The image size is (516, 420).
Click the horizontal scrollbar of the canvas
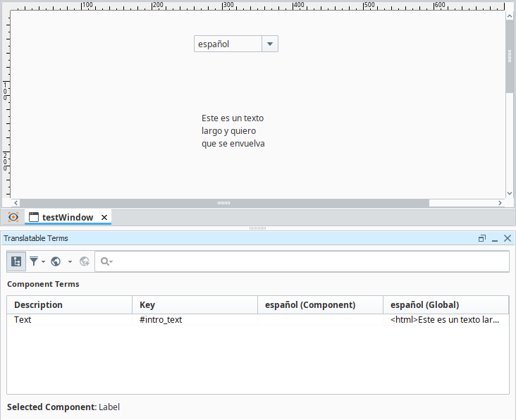coord(223,203)
